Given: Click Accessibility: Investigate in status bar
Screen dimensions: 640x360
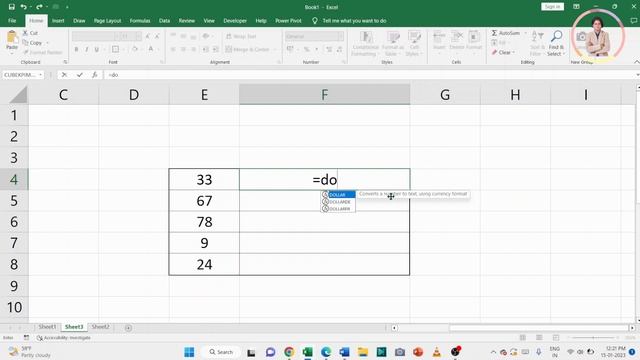Looking at the screenshot, I should (63, 338).
